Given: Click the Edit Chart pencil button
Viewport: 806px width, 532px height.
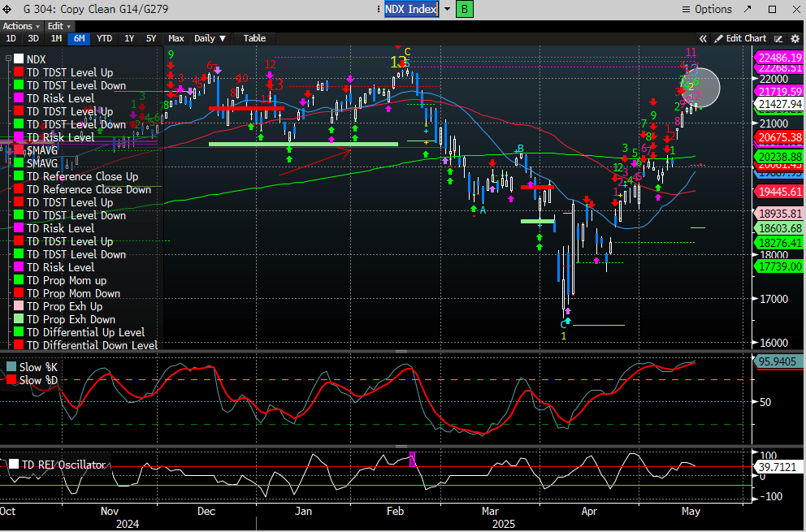Looking at the screenshot, I should (740, 38).
